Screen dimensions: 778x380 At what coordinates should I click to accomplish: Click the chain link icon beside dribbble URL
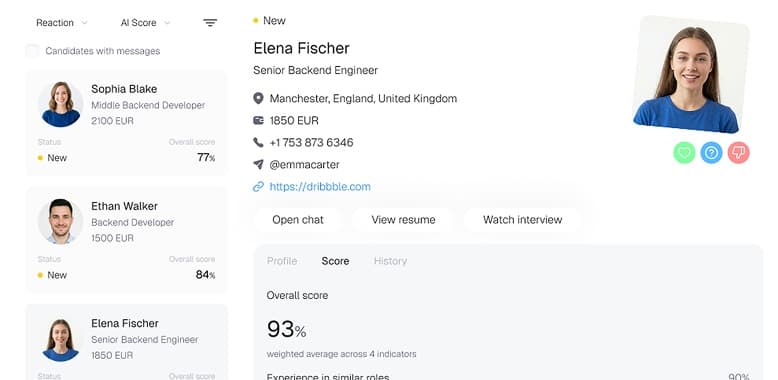click(258, 187)
